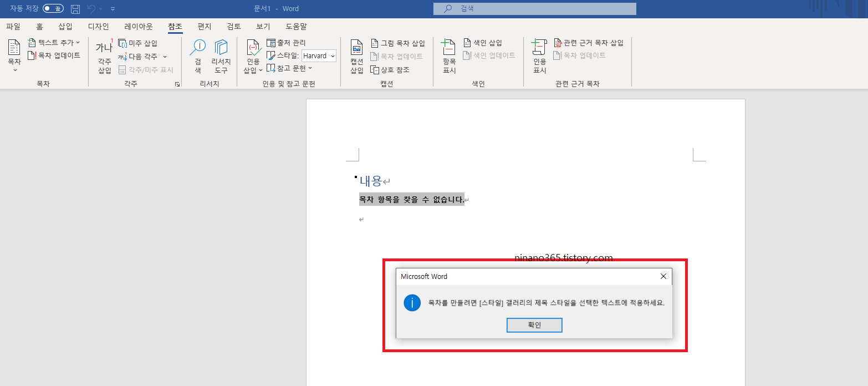Image resolution: width=868 pixels, height=386 pixels.
Task: Open the 도움말 tab
Action: click(x=296, y=26)
